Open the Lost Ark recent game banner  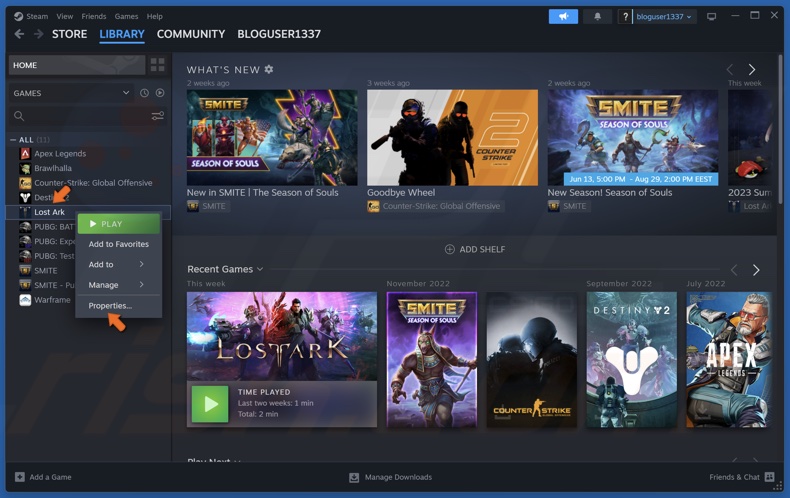pyautogui.click(x=282, y=336)
